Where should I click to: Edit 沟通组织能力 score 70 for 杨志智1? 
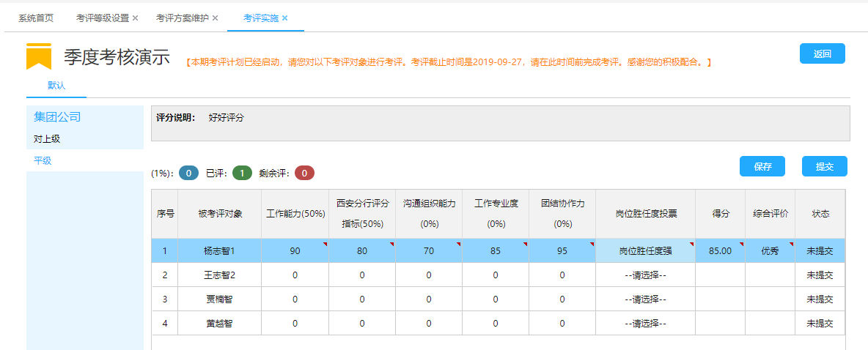(429, 251)
